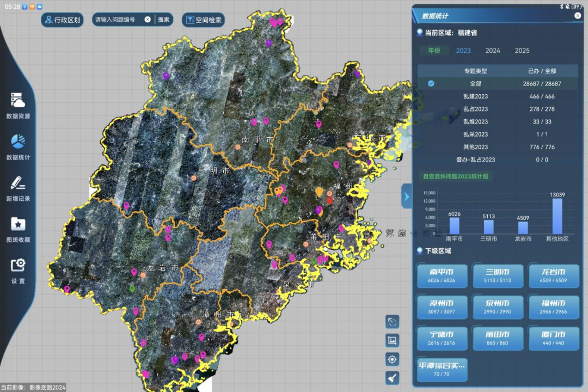Click the 请输入问题编号 input field
The width and height of the screenshot is (588, 392).
118,20
